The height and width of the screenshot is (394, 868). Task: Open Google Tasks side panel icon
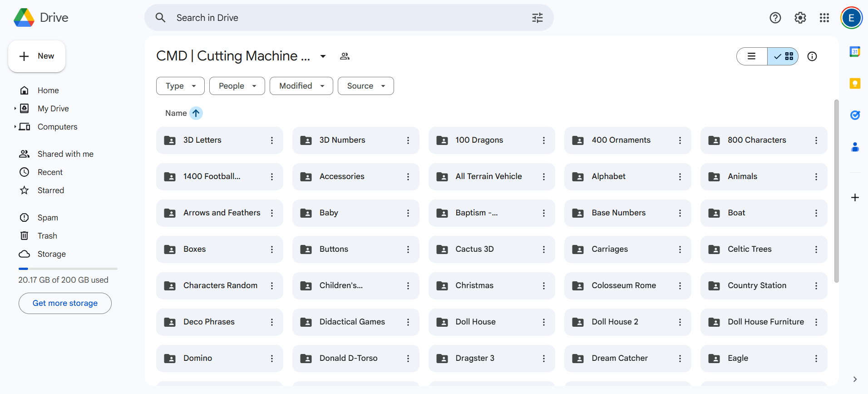[855, 115]
